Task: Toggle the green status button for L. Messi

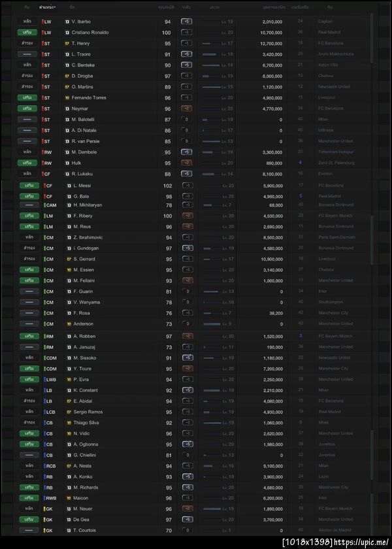Action: point(28,186)
